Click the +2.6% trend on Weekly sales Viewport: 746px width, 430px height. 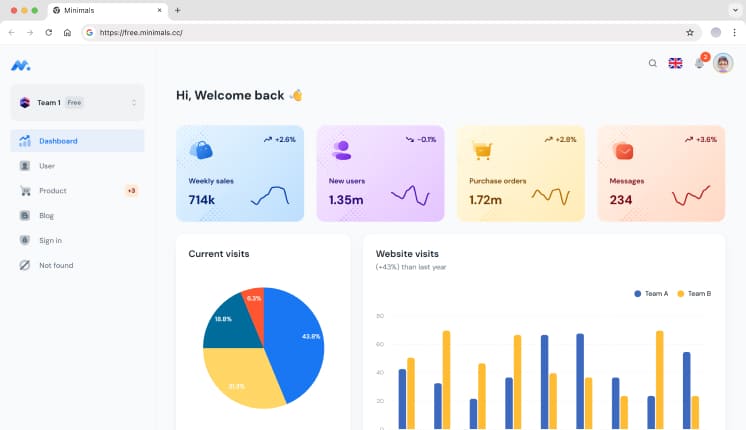[x=280, y=139]
